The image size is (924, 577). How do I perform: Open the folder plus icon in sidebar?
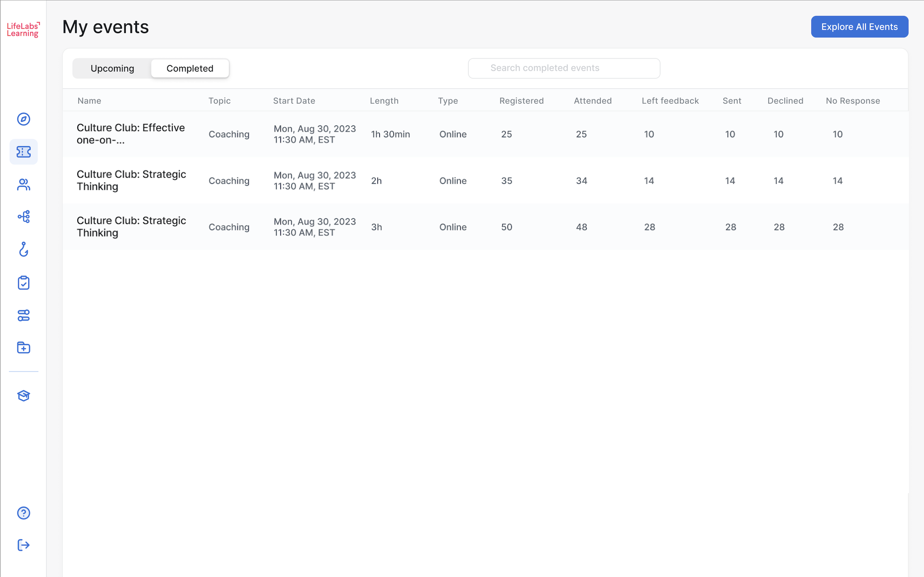click(x=24, y=348)
